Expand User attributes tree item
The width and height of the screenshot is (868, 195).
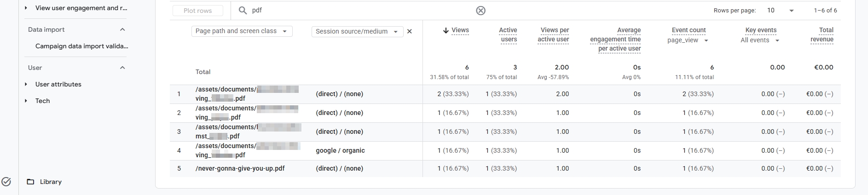26,84
